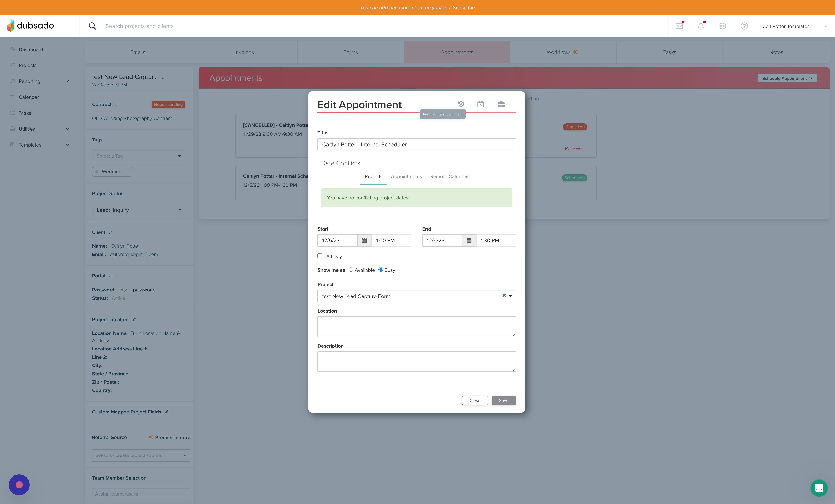Click the Reschedule appointment icon
Viewport: 835px width, 504px height.
click(x=461, y=104)
